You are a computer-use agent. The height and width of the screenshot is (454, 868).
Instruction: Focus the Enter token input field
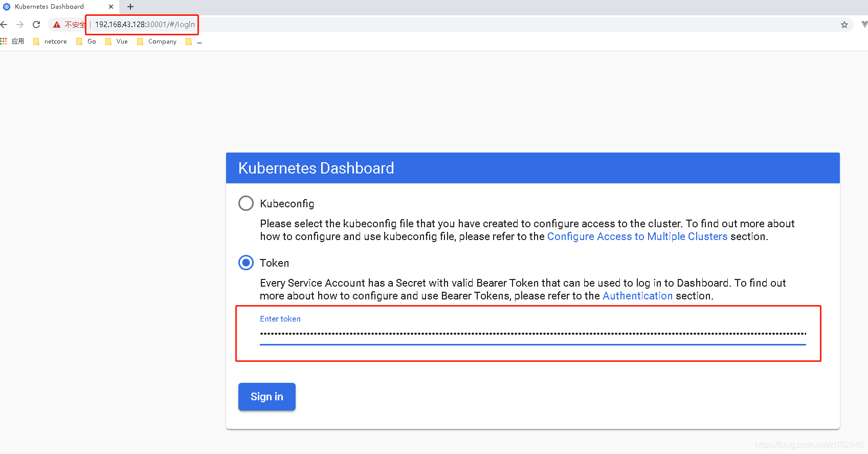click(533, 334)
